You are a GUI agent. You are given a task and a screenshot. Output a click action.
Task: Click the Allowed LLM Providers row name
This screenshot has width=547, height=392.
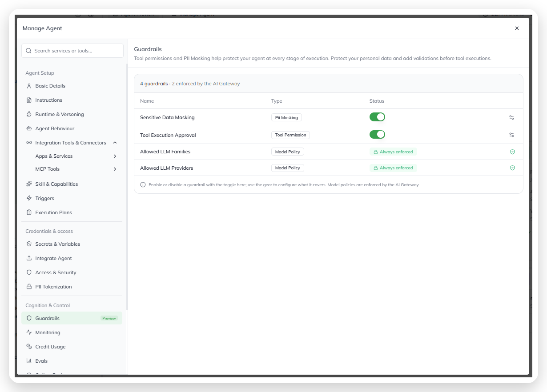click(x=167, y=168)
